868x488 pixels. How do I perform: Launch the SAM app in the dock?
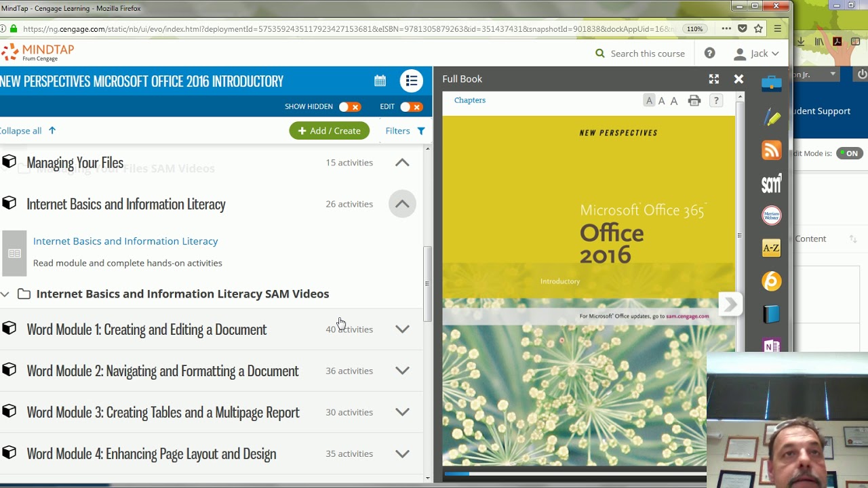pyautogui.click(x=771, y=183)
